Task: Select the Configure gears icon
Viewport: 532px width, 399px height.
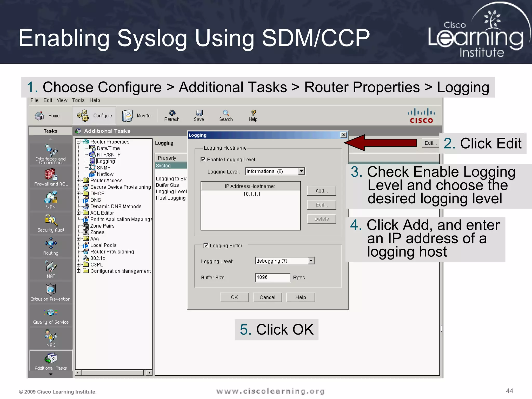Action: 83,115
